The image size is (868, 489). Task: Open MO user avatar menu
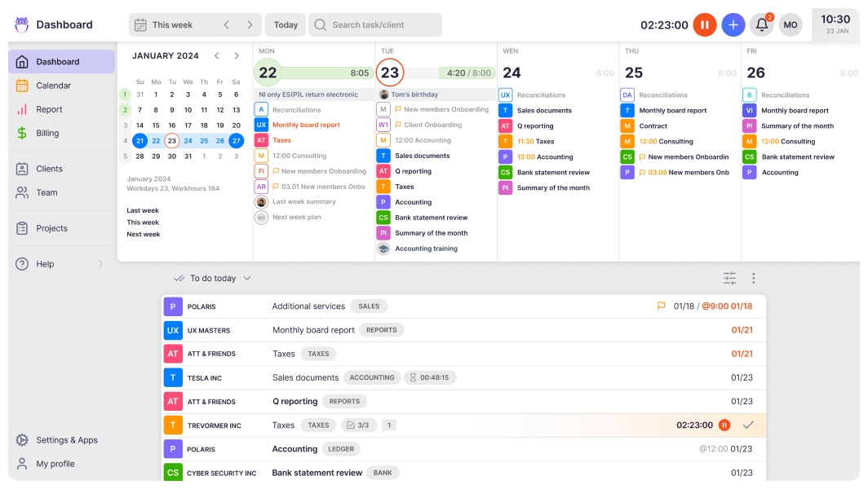[x=790, y=25]
